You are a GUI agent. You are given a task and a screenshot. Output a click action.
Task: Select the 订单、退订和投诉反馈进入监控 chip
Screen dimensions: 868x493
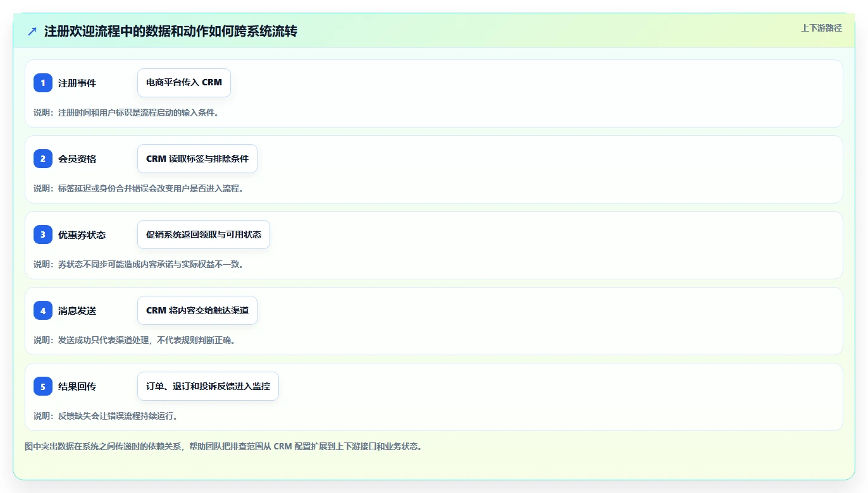click(x=208, y=386)
